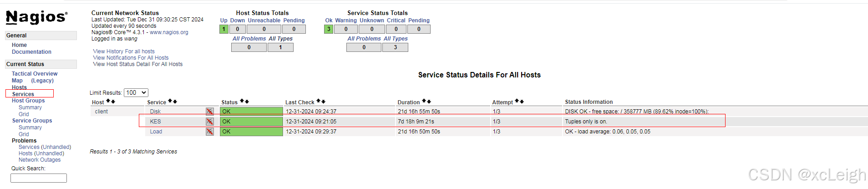Sort Service column ascending with up arrow

coord(170,102)
